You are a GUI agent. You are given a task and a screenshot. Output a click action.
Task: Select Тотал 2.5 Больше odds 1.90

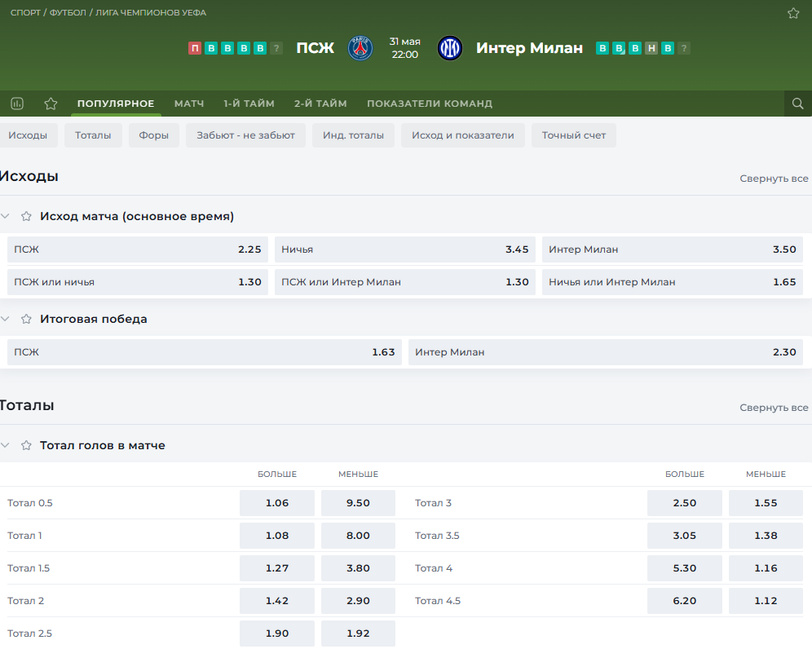[277, 634]
